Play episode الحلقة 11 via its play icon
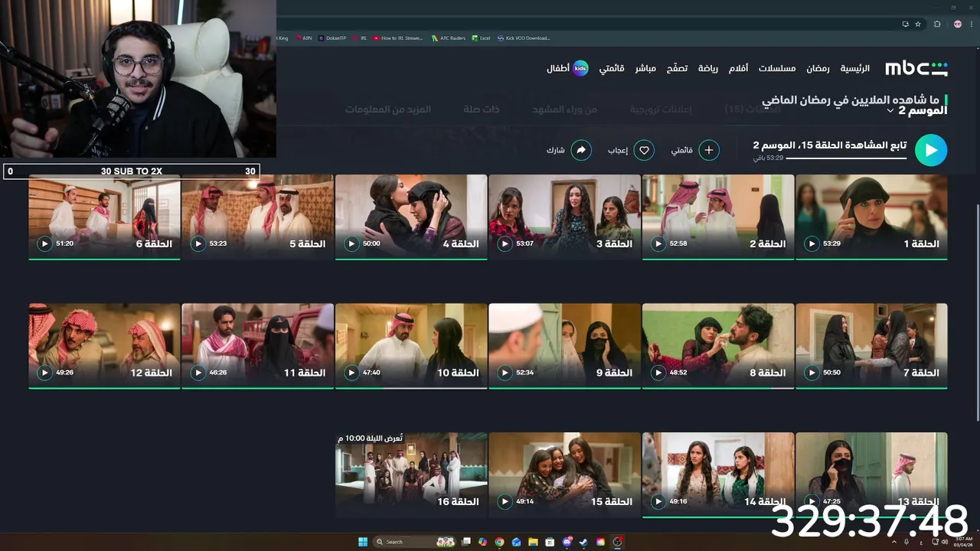Image resolution: width=980 pixels, height=551 pixels. [198, 373]
